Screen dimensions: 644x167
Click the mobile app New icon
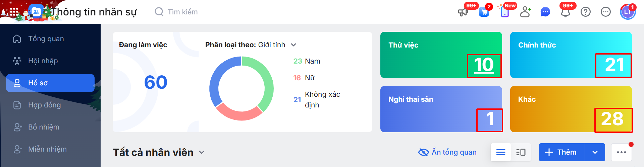click(504, 12)
